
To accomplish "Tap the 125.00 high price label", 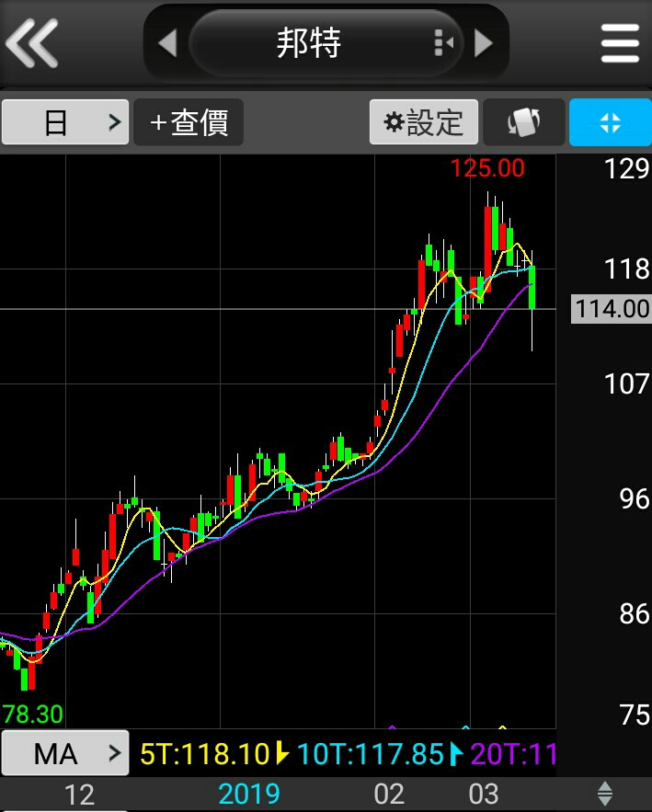I will click(487, 168).
